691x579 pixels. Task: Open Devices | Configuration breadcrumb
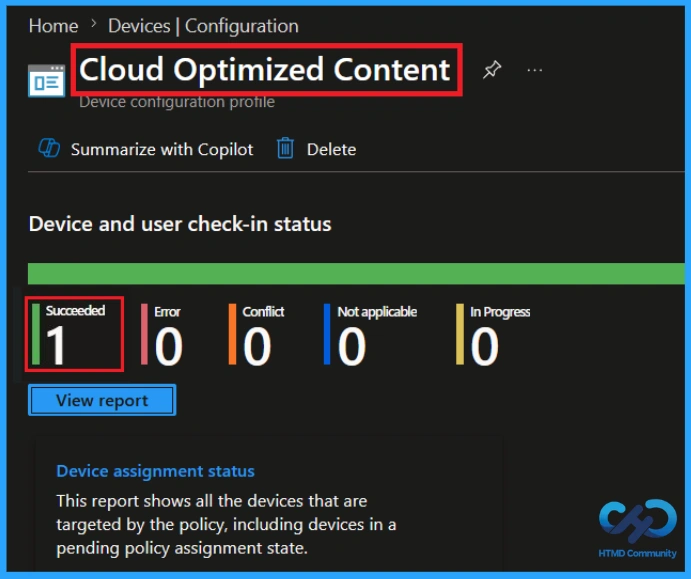tap(203, 26)
